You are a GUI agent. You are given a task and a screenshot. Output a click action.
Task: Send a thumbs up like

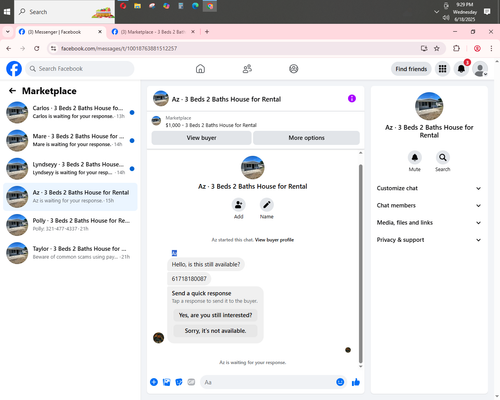pyautogui.click(x=356, y=382)
